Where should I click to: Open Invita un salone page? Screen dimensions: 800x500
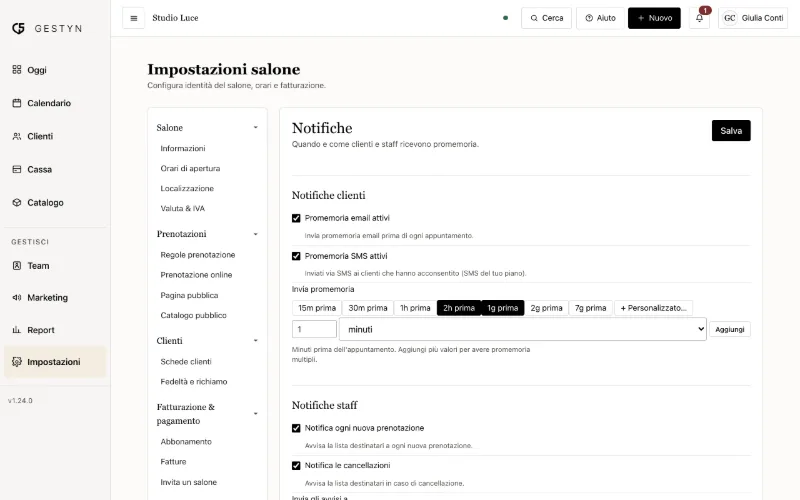pyautogui.click(x=188, y=482)
